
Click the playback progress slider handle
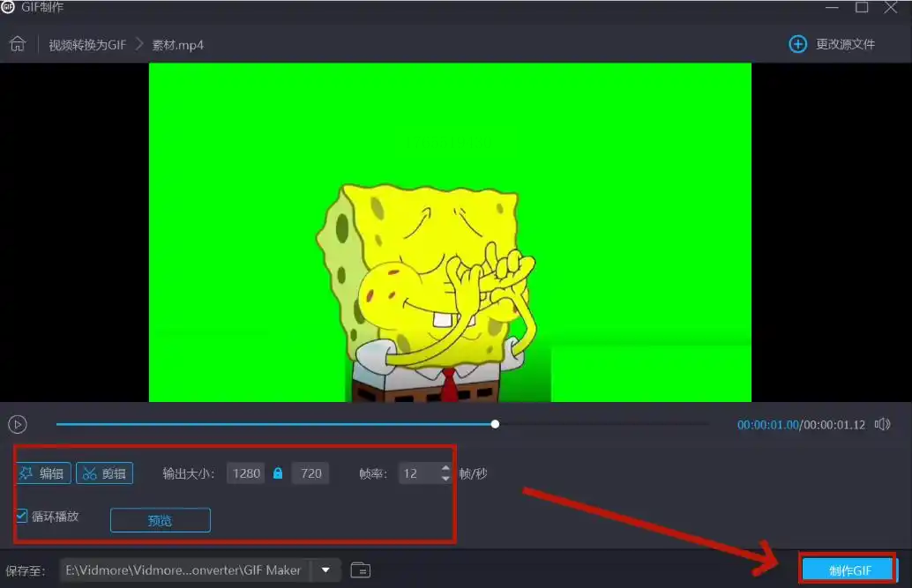click(x=495, y=424)
